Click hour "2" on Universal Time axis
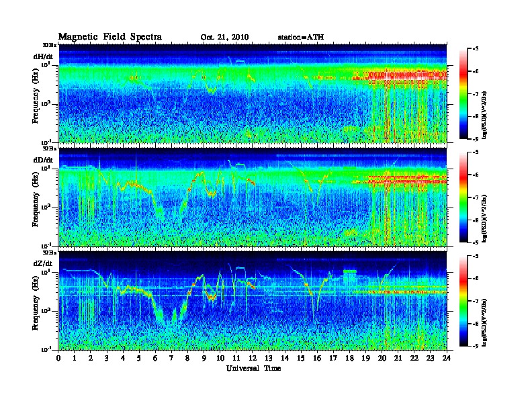Image resolution: width=532 pixels, height=411 pixels. [91, 358]
